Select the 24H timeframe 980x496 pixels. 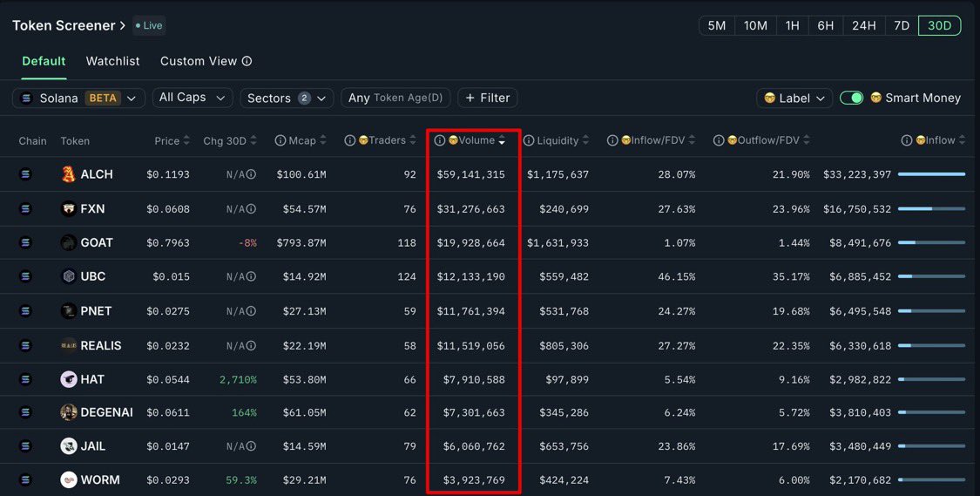[x=864, y=25]
